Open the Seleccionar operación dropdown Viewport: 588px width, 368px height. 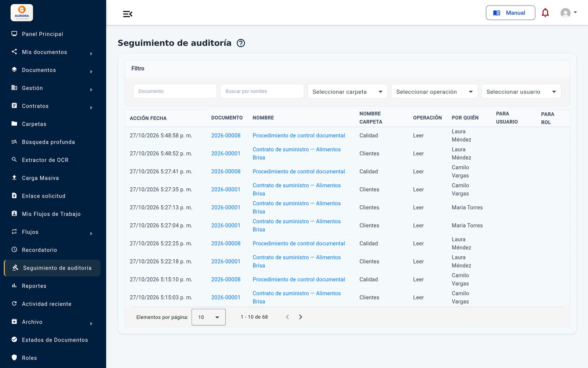click(x=434, y=92)
